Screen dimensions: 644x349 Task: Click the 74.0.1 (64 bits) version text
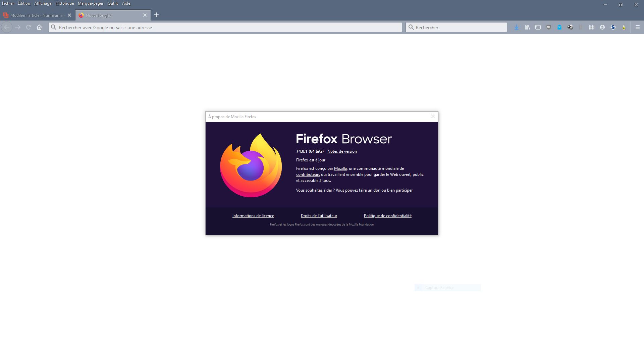[310, 151]
